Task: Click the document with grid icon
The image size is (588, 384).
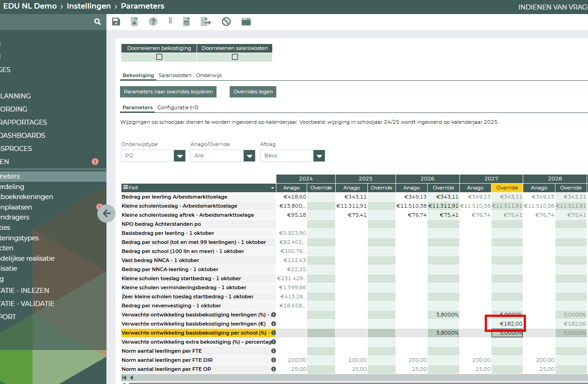Action: [186, 22]
